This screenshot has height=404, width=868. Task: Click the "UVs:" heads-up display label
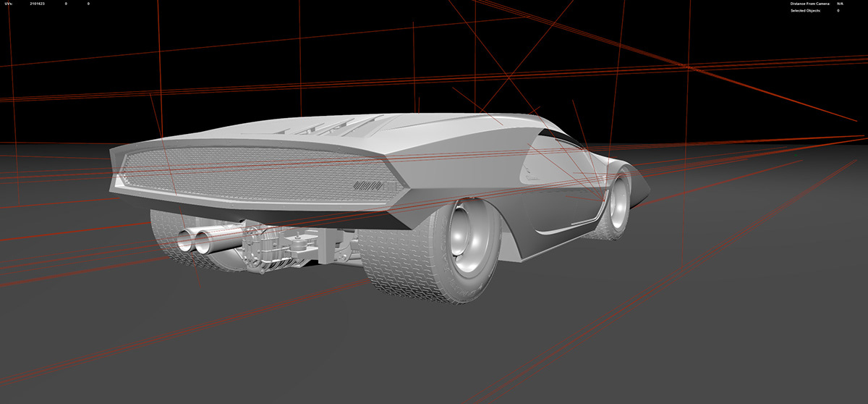point(9,4)
